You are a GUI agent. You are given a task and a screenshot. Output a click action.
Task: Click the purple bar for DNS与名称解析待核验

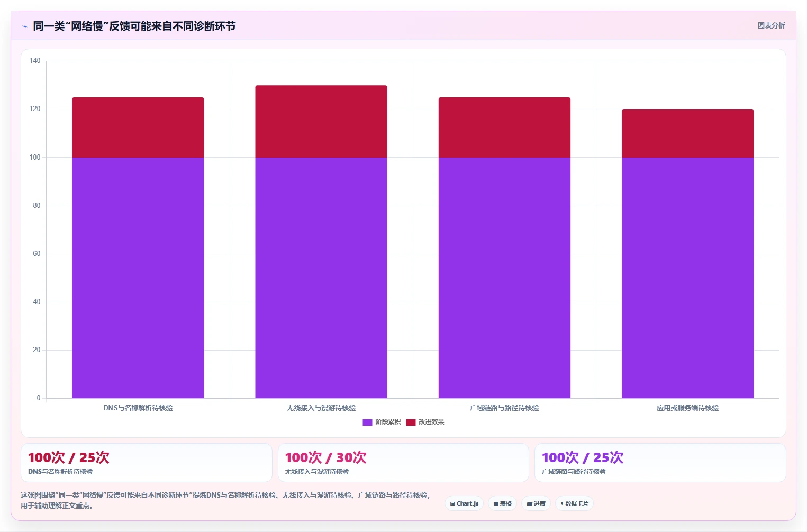(x=138, y=278)
